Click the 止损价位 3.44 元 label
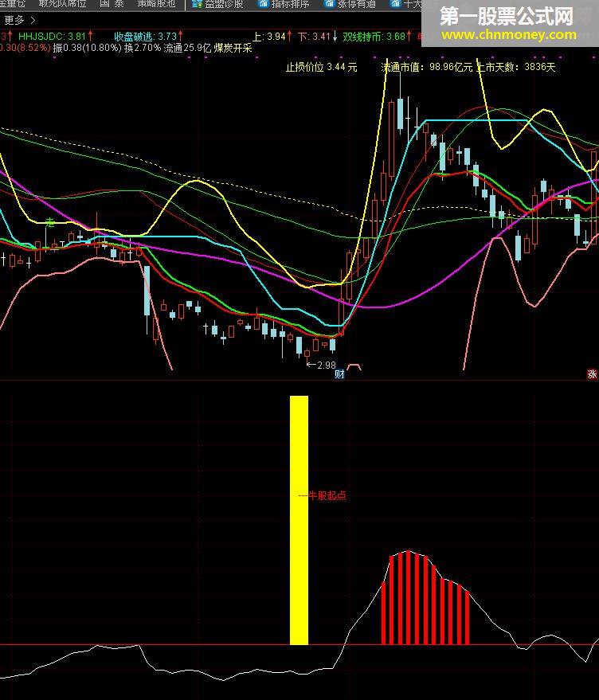This screenshot has width=599, height=700. coord(321,68)
